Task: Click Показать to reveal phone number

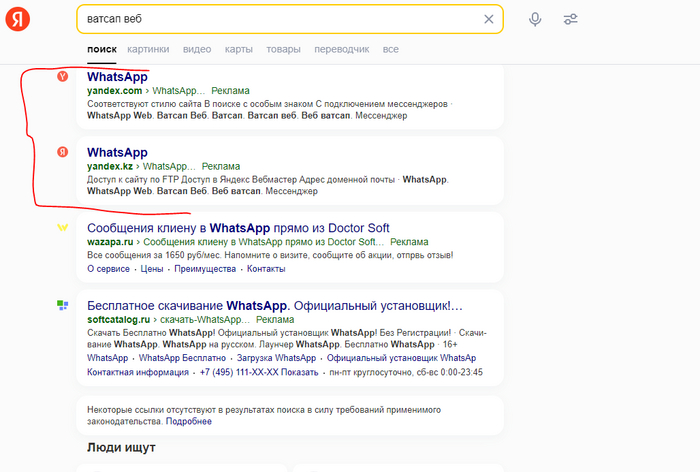Action: pos(300,372)
